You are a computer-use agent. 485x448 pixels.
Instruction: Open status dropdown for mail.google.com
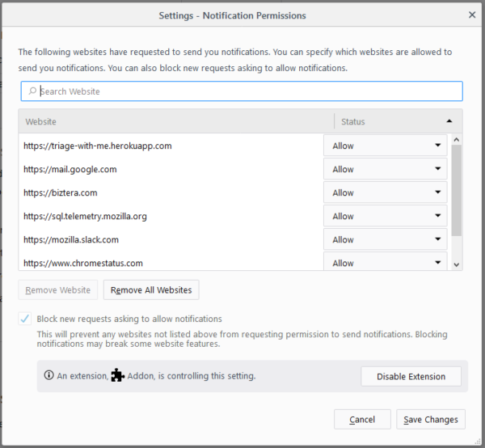tap(385, 169)
